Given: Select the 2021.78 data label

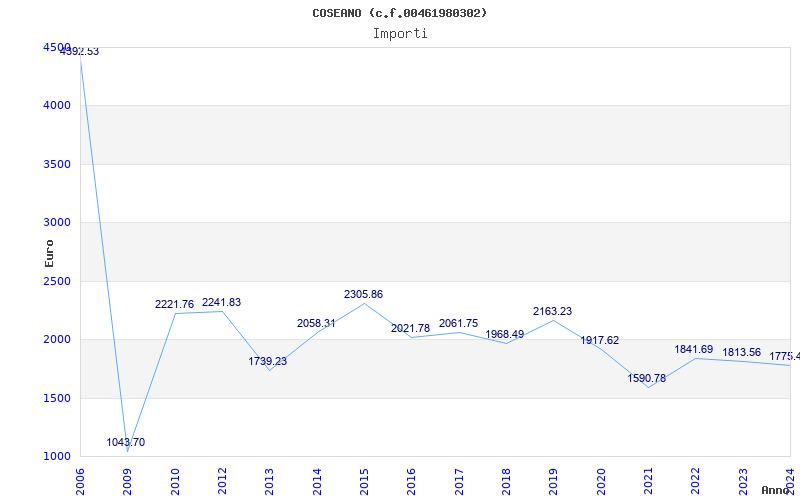Looking at the screenshot, I should point(411,329).
